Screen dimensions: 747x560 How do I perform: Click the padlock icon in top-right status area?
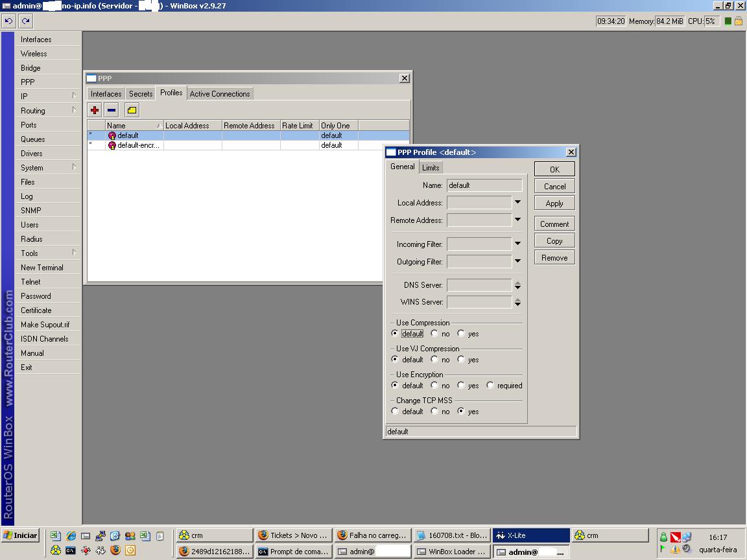tap(739, 21)
